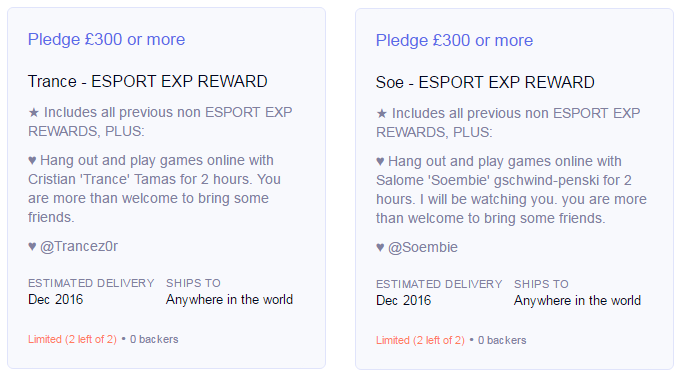This screenshot has width=683, height=377.
Task: Click 'Anywhere in the world' in Trance card
Action: tap(230, 299)
